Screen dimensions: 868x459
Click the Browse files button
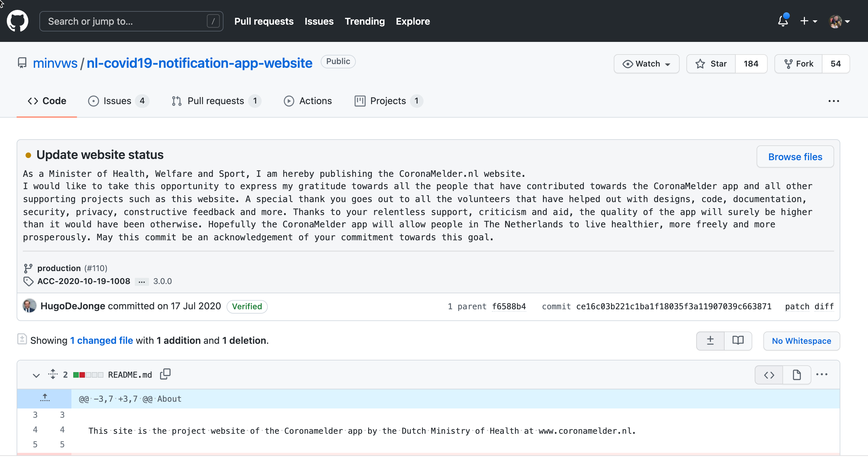click(795, 157)
